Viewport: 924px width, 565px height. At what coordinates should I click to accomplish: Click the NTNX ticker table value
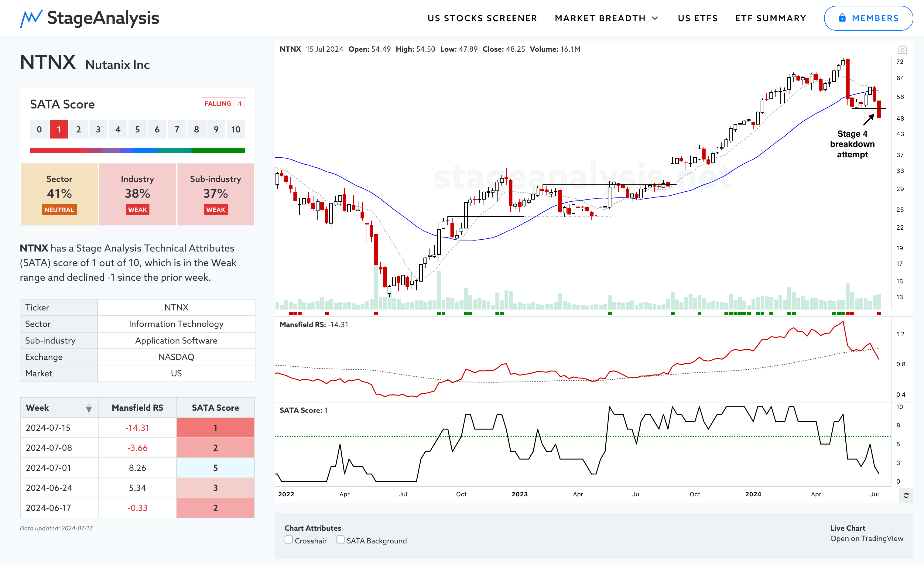[176, 307]
